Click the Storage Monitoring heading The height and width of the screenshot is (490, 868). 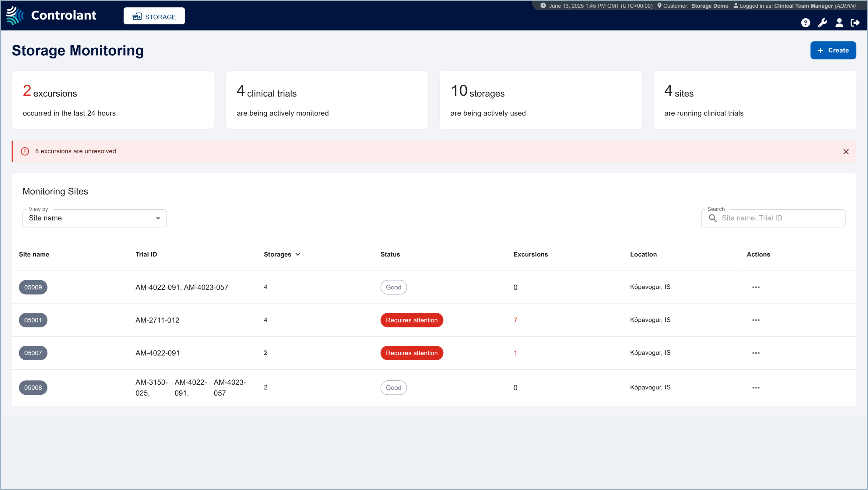78,51
